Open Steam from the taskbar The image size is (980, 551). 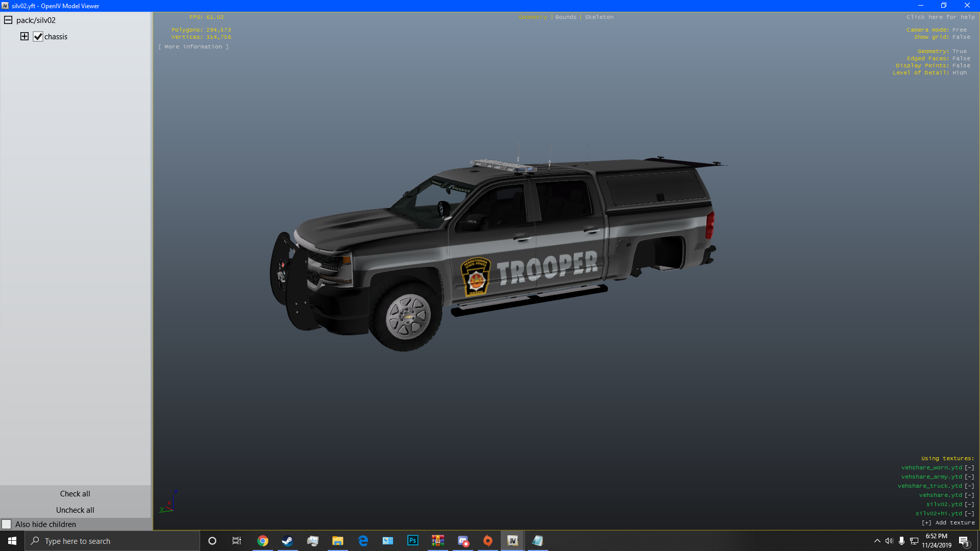287,541
